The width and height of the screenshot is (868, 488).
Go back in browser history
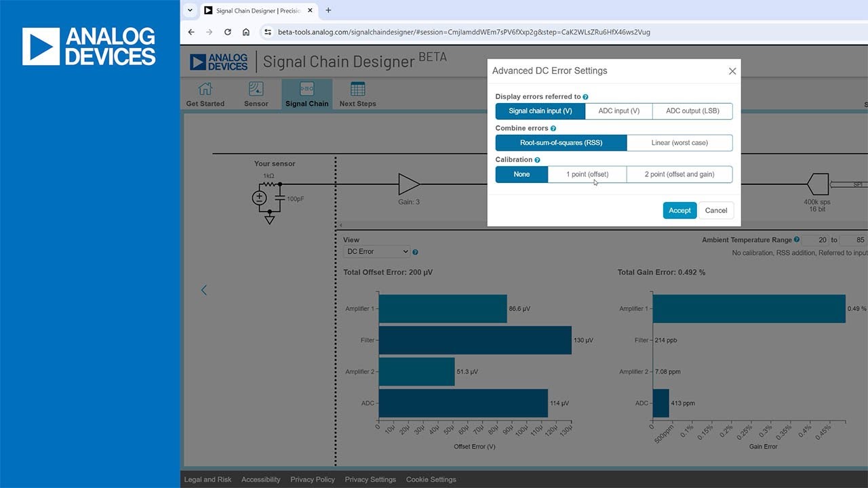(191, 32)
